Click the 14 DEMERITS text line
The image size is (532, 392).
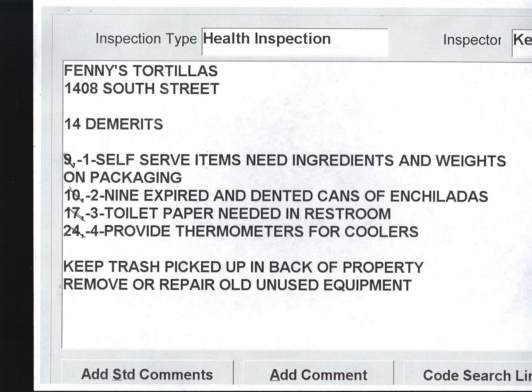coord(113,124)
